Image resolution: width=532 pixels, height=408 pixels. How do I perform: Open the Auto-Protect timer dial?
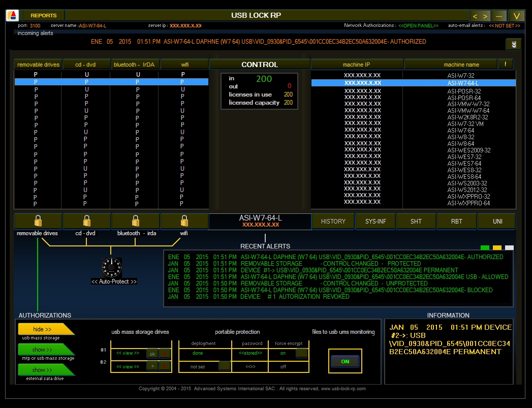112,267
